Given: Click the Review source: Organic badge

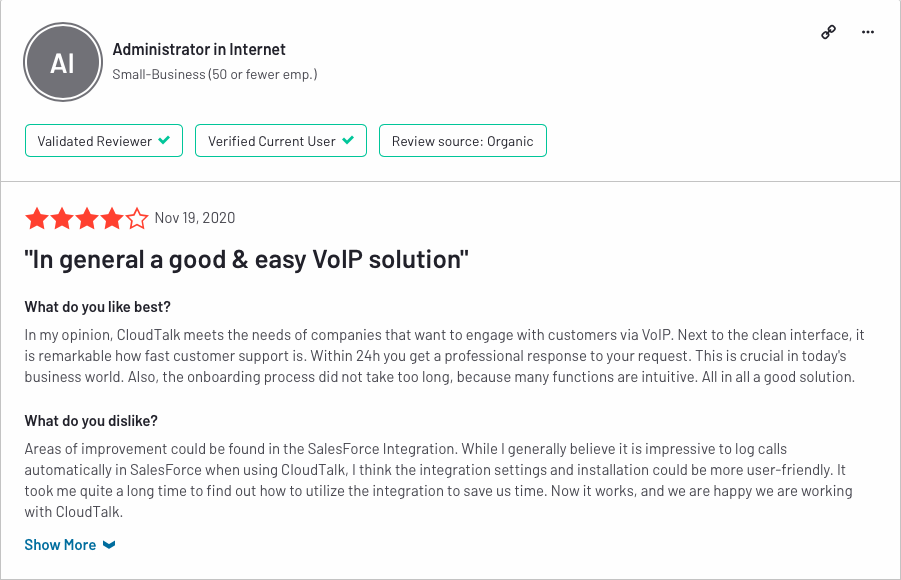Looking at the screenshot, I should [463, 140].
